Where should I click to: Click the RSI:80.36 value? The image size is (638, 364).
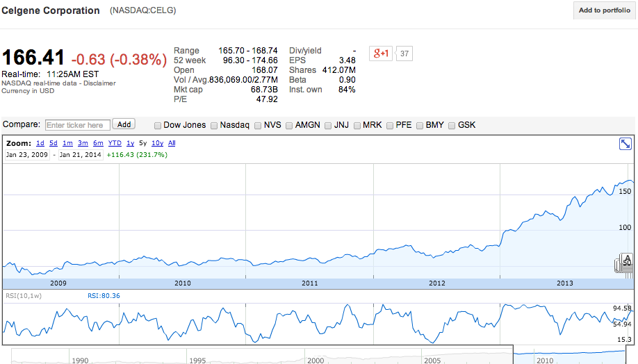104,296
